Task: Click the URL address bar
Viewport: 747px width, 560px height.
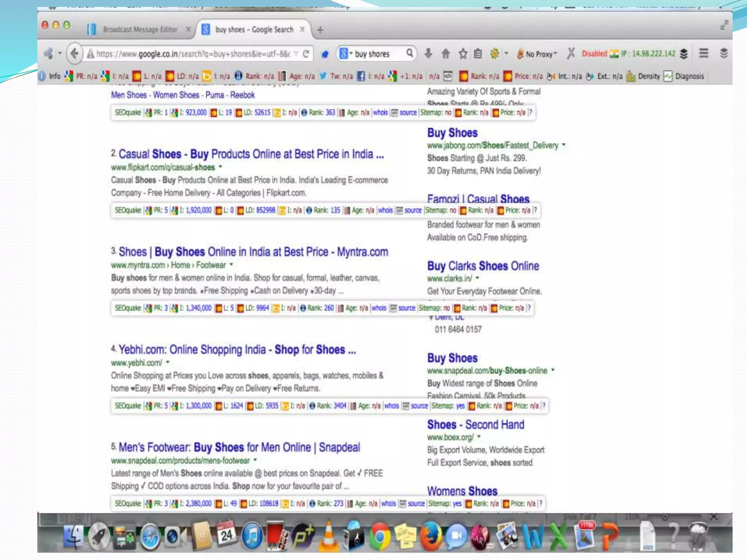Action: (x=193, y=54)
